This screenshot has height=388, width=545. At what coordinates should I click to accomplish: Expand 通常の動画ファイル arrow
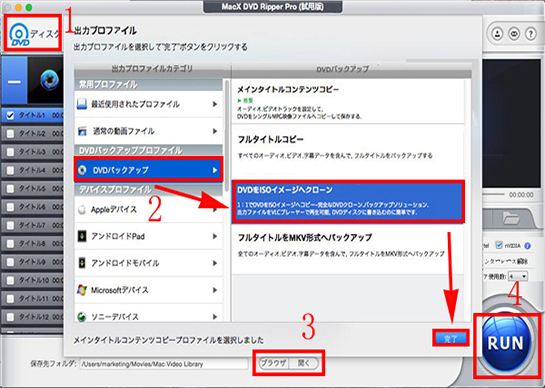click(x=215, y=131)
